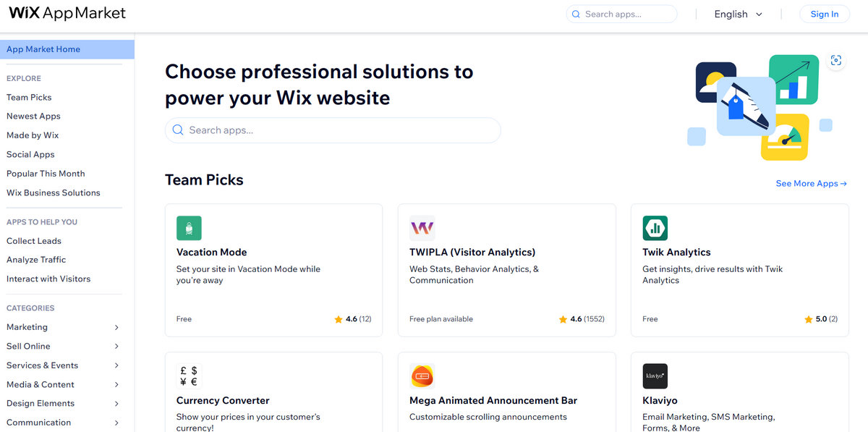Image resolution: width=868 pixels, height=432 pixels.
Task: Open Interact with Visitors apps
Action: coord(48,279)
